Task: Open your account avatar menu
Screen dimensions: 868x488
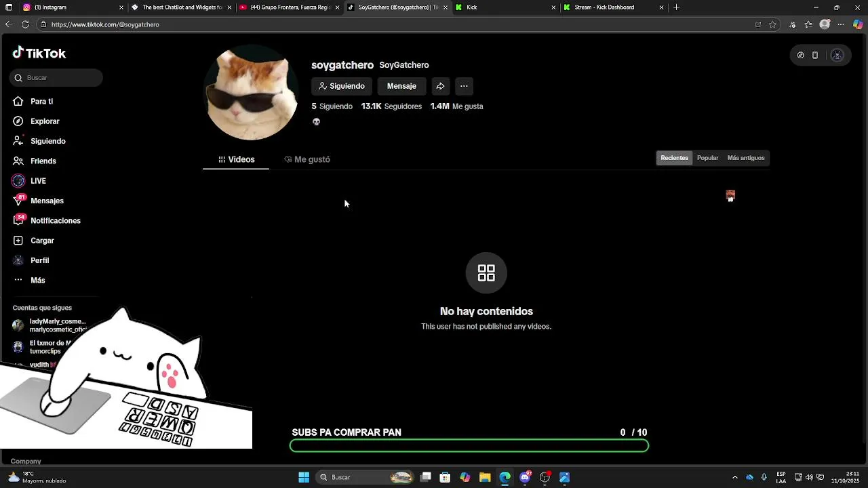Action: tap(837, 56)
